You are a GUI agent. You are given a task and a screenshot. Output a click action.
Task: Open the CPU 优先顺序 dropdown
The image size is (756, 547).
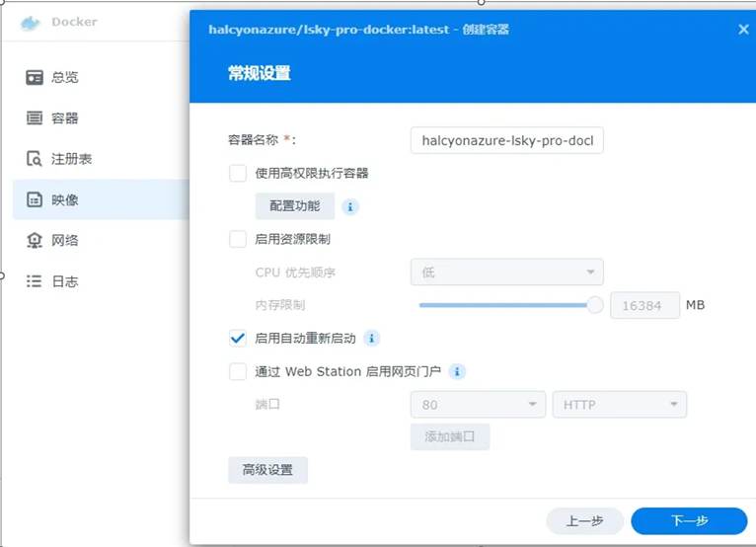(506, 273)
